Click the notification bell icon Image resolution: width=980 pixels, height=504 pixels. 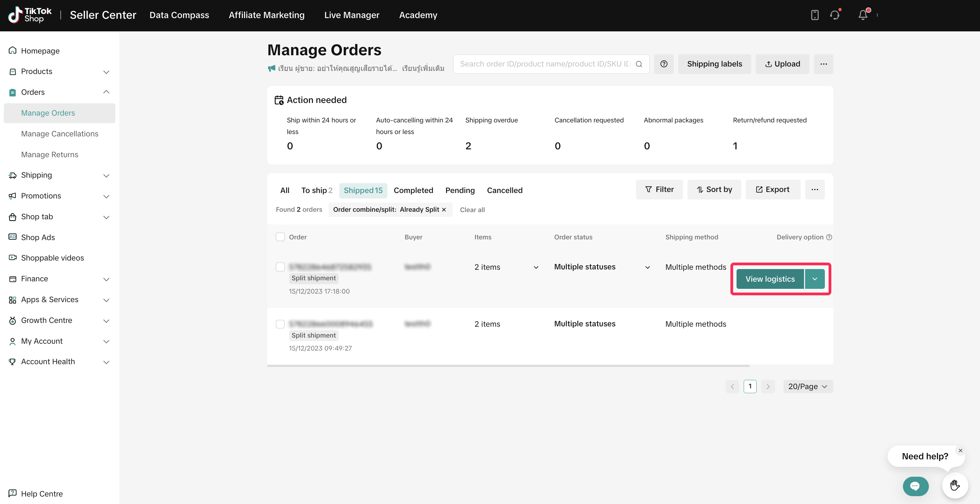pyautogui.click(x=862, y=15)
